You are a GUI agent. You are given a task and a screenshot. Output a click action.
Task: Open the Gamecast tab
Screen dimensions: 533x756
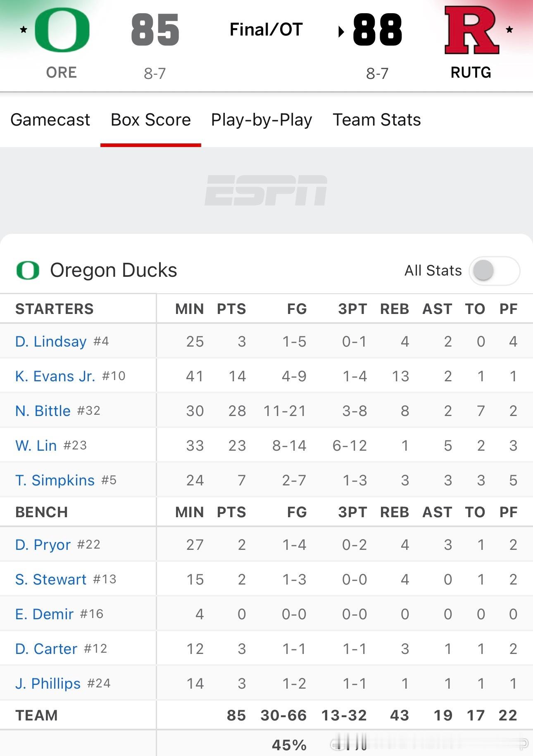50,120
